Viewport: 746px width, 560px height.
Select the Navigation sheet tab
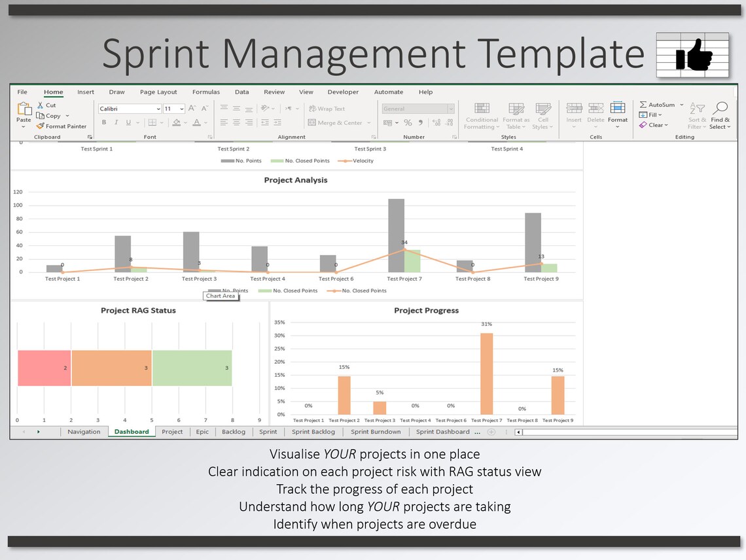coord(84,432)
